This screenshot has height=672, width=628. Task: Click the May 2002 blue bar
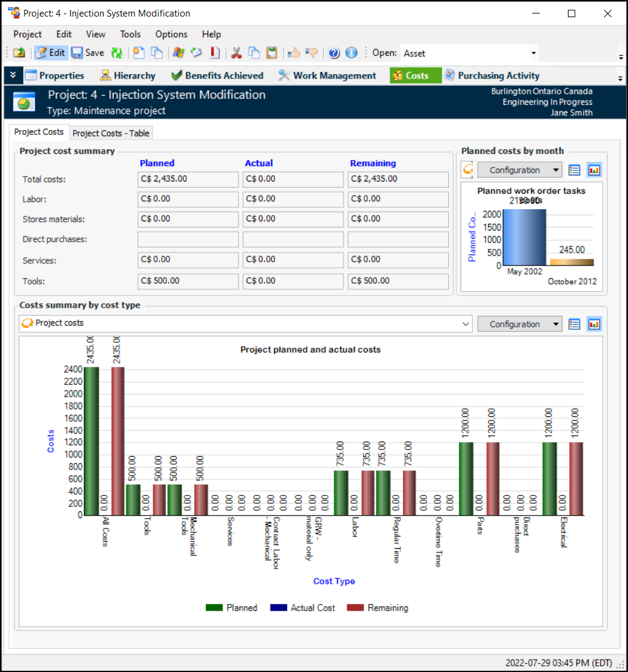pos(524,237)
